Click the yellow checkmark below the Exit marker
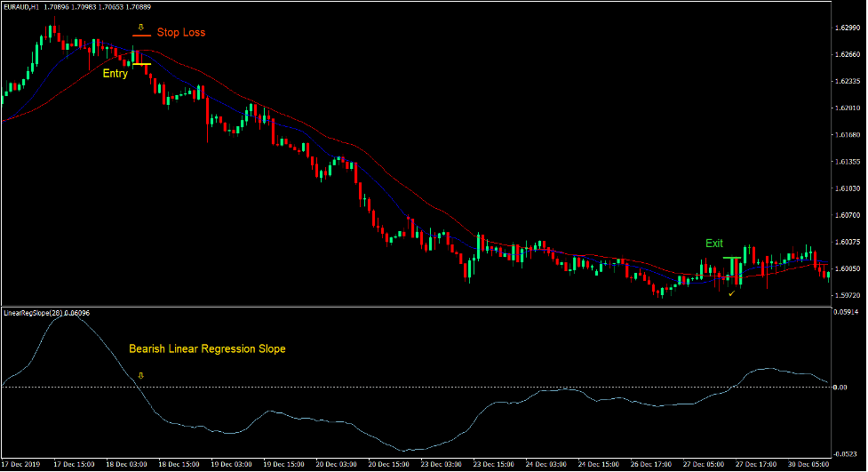Viewport: 868px width, 472px height. (x=731, y=292)
